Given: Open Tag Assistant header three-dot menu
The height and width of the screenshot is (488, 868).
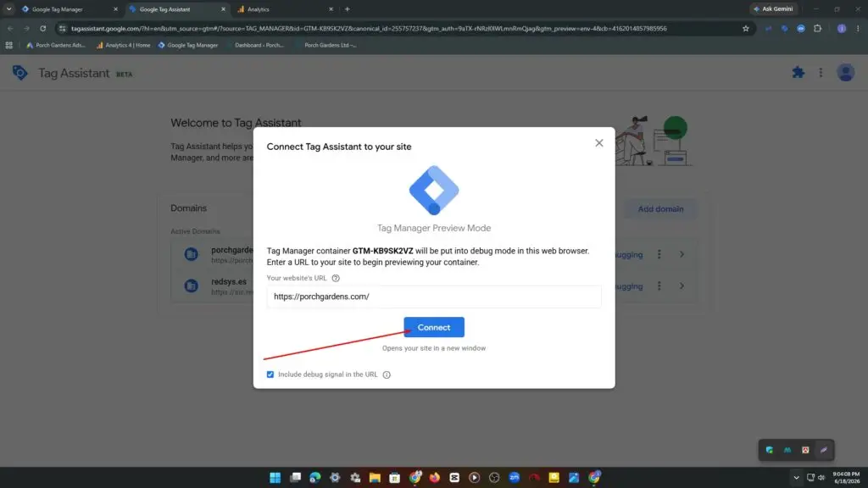Looking at the screenshot, I should point(821,73).
